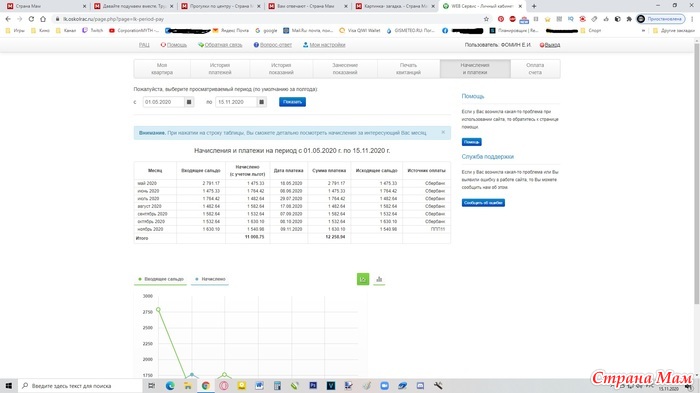The height and width of the screenshot is (393, 700).
Task: Open Занесение показаний tab
Action: [x=345, y=69]
